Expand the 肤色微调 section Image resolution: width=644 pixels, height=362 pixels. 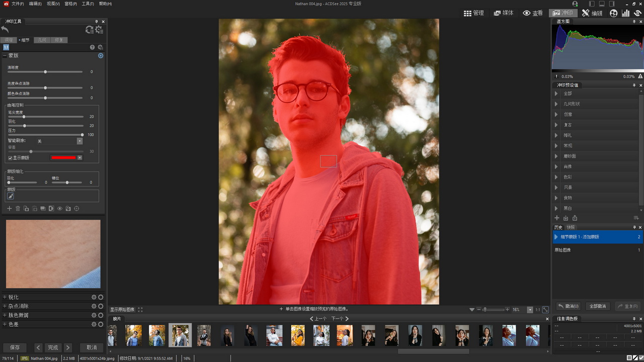(5, 315)
